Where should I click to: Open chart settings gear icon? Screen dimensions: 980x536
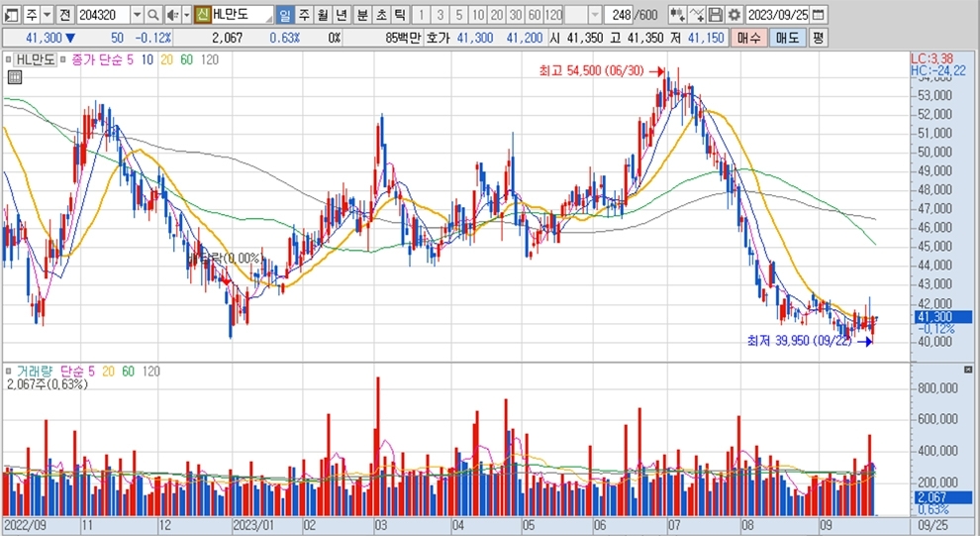pyautogui.click(x=734, y=16)
